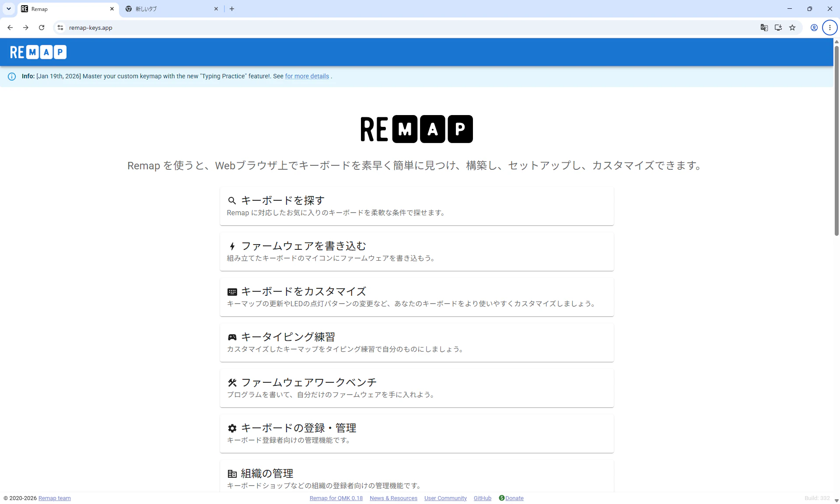Click the keyboard icon beside キーボードをカスタマイズ
This screenshot has width=840, height=504.
(232, 292)
